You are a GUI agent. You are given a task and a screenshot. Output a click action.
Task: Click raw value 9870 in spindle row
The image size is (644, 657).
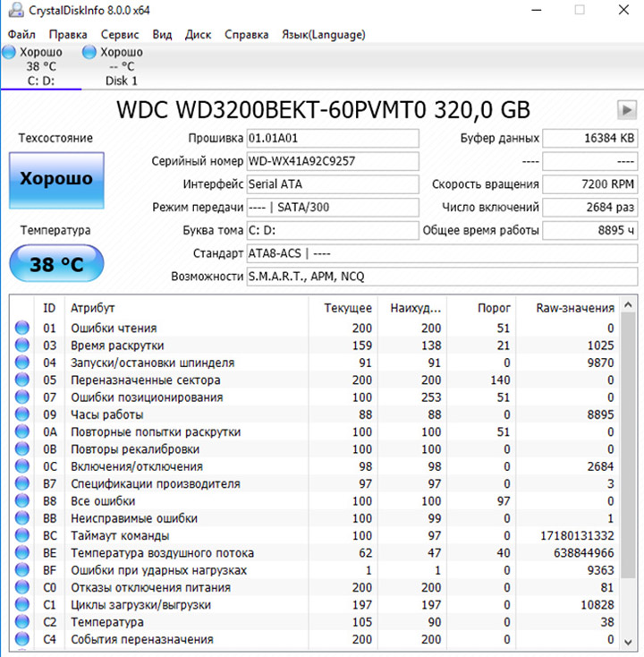[600, 363]
